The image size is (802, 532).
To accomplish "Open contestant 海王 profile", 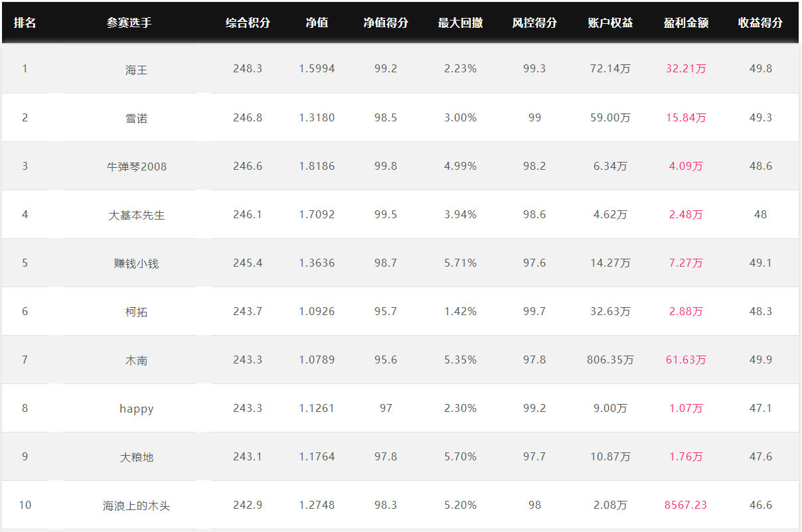I will 136,69.
